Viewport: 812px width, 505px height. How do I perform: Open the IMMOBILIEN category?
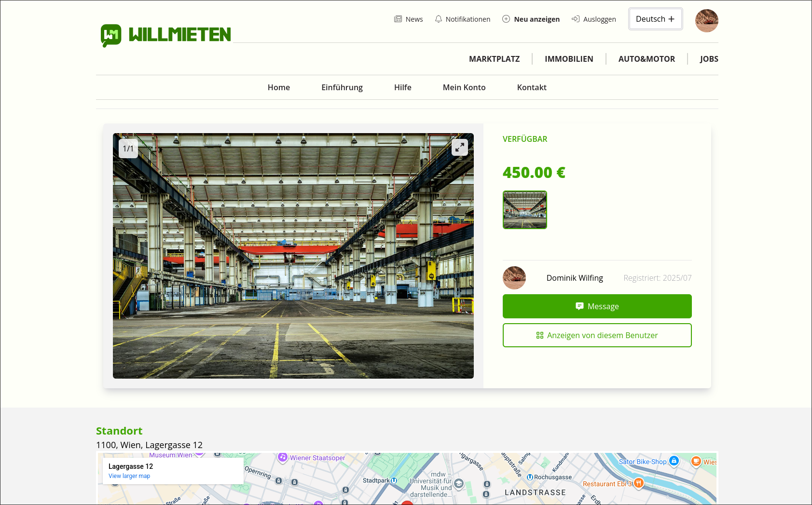coord(569,59)
